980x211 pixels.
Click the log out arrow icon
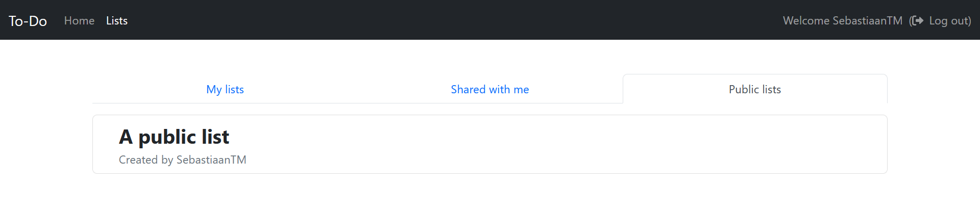point(918,21)
